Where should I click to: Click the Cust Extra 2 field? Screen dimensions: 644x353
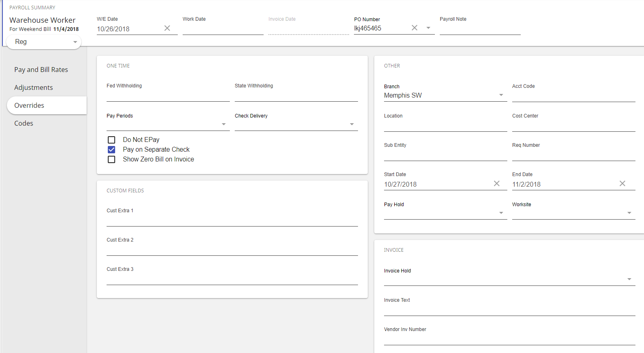[232, 249]
